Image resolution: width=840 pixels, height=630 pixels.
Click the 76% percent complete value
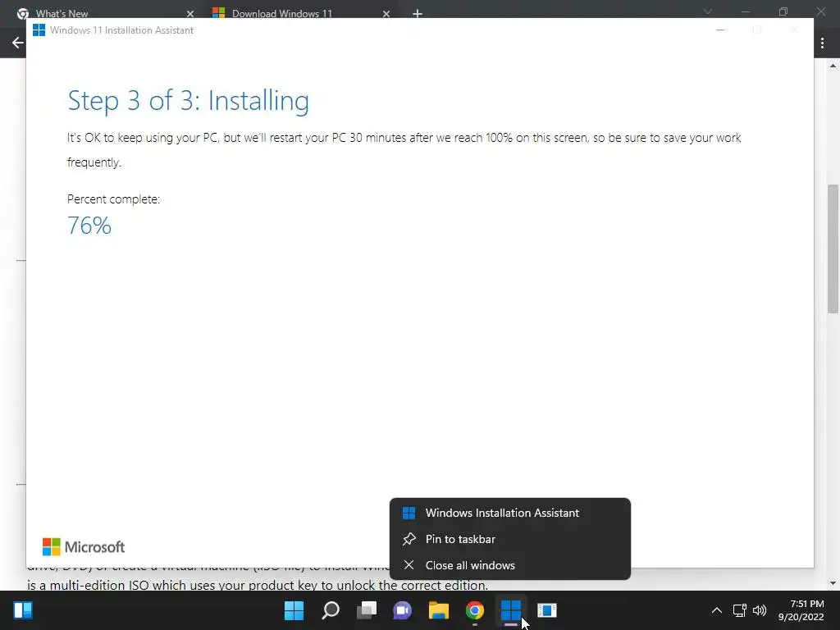89,226
